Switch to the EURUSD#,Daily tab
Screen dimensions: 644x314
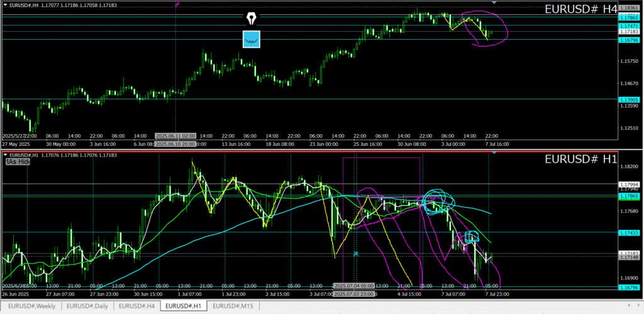pyautogui.click(x=88, y=306)
